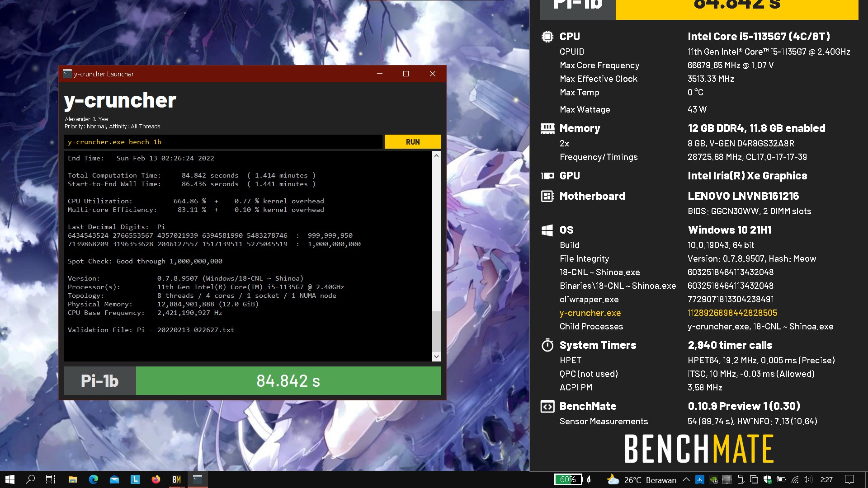Viewport: 868px width, 488px height.
Task: Click the Memory module icon in BenchMate panel
Action: (x=547, y=129)
